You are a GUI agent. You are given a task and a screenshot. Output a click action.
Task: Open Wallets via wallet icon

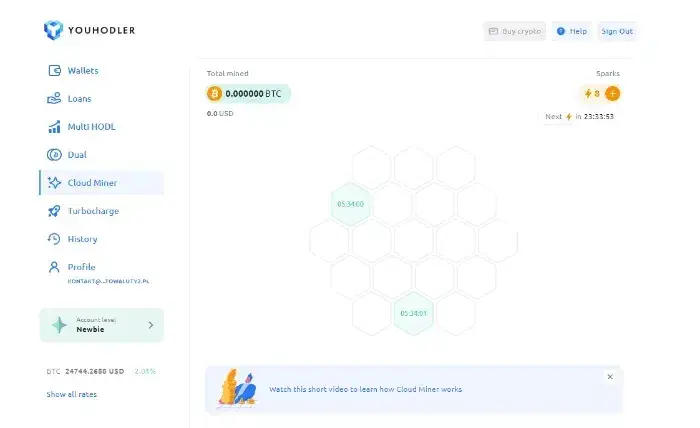tap(54, 71)
